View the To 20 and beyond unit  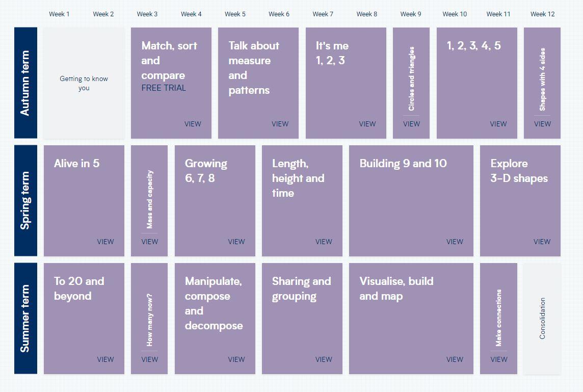click(105, 359)
